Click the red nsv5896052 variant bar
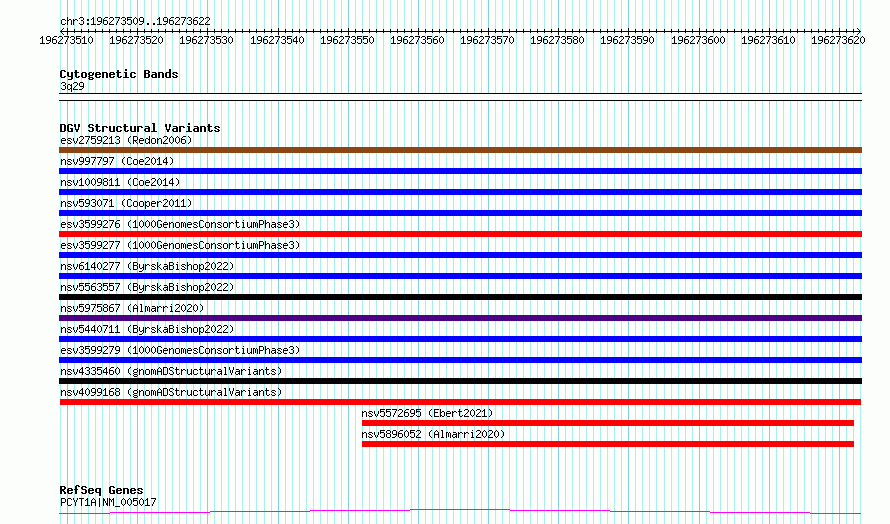This screenshot has width=890, height=524. click(608, 444)
